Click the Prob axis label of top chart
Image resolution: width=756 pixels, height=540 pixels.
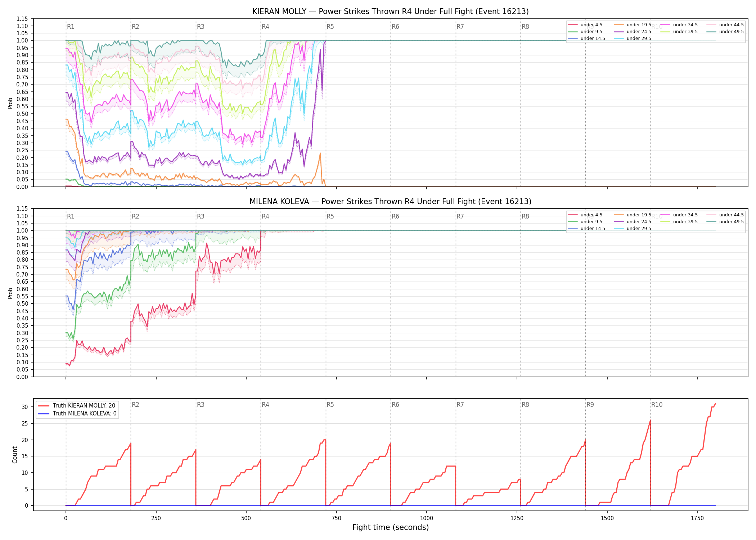coord(10,103)
